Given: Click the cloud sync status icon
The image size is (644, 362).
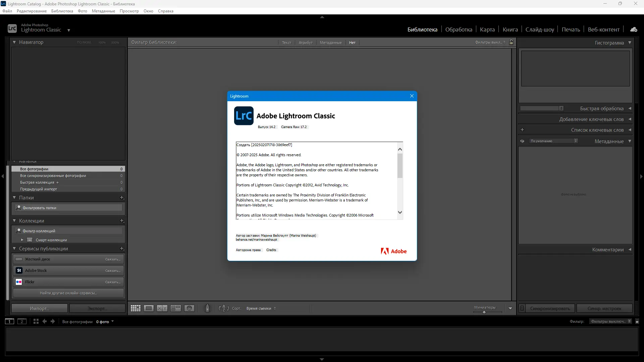Looking at the screenshot, I should click(633, 29).
